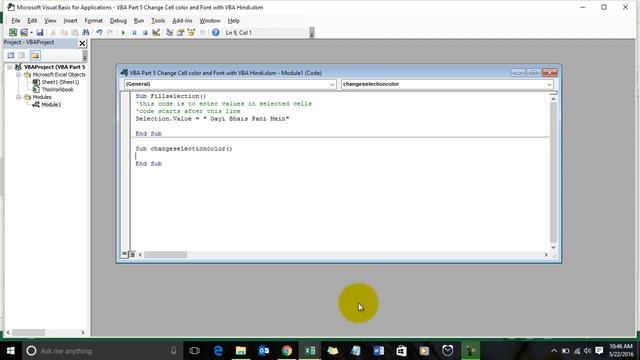
Task: Open Outlook from the taskbar
Action: pyautogui.click(x=264, y=351)
